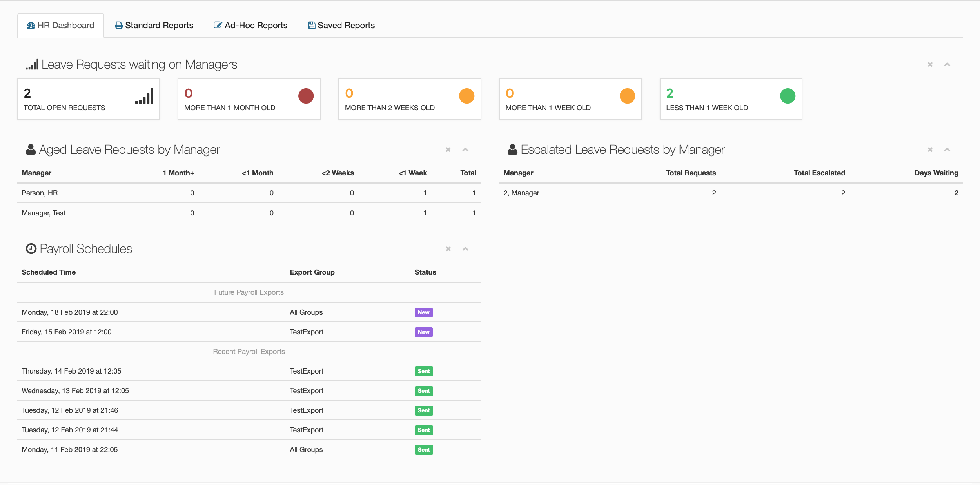Click the New badge for Monday 18 Feb export

pyautogui.click(x=423, y=312)
